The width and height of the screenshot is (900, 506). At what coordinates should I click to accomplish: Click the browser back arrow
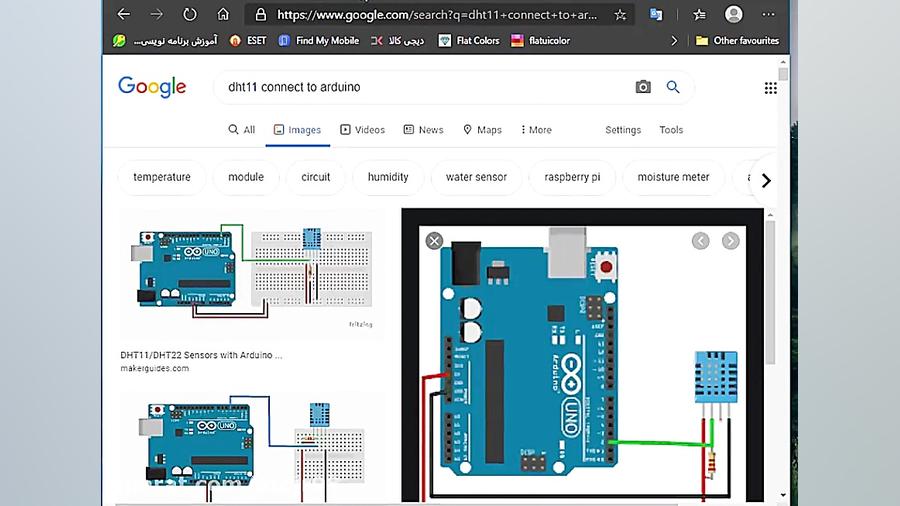(124, 14)
